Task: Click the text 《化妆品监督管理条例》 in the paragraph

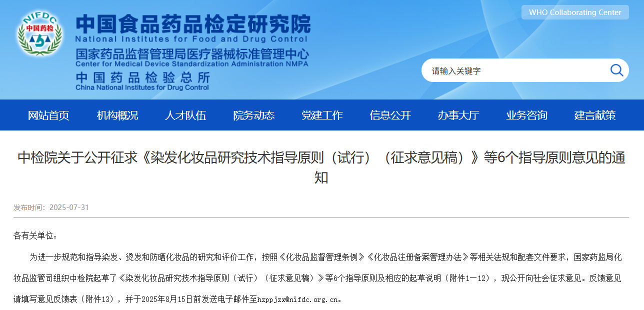Action: (x=321, y=257)
